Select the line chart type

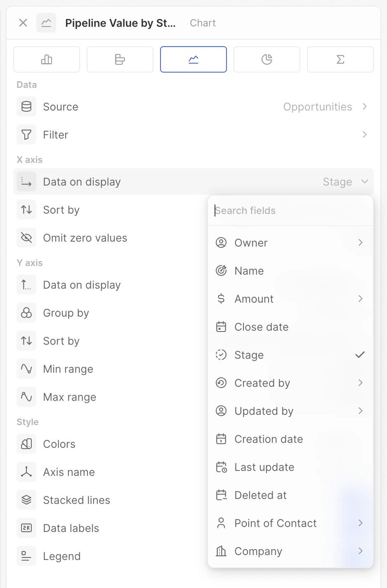click(x=193, y=59)
